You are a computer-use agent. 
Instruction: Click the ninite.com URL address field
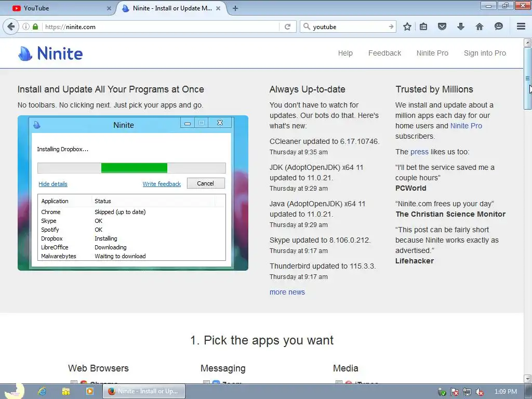159,26
